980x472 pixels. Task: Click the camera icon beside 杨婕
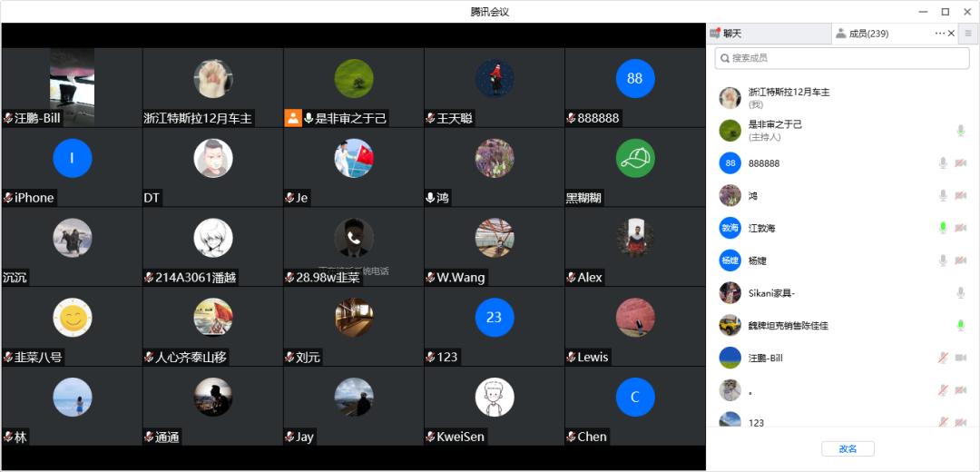(x=961, y=261)
